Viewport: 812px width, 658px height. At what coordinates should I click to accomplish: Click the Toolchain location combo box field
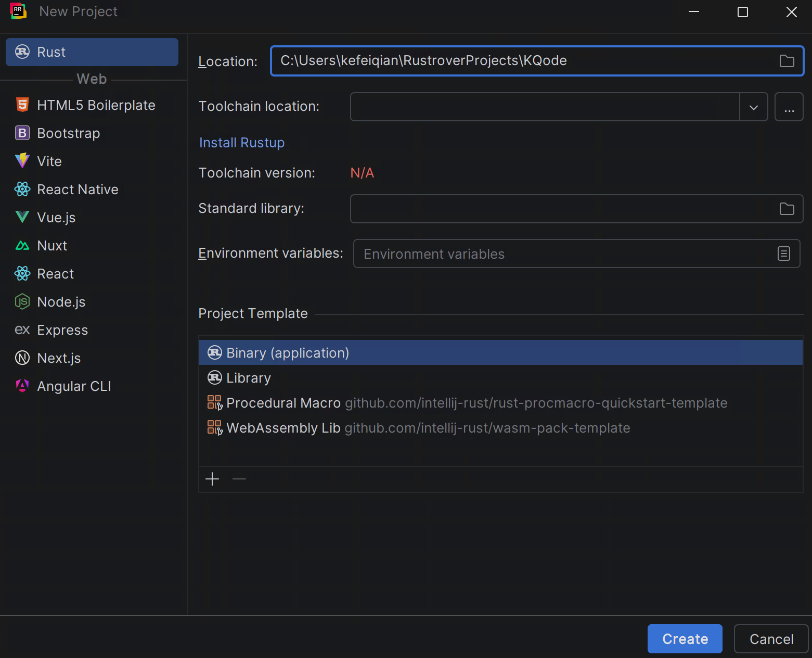click(545, 107)
